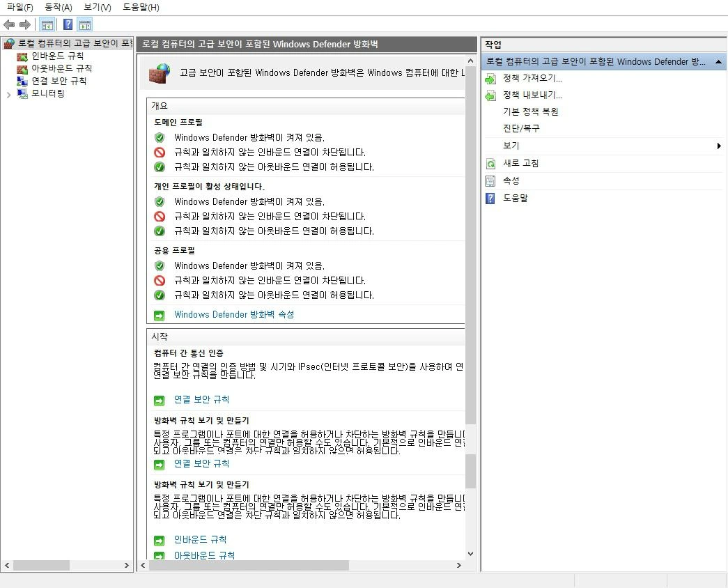Screen dimensions: 728x588
Task: Click the root firewall icon in tree
Action: click(9, 44)
